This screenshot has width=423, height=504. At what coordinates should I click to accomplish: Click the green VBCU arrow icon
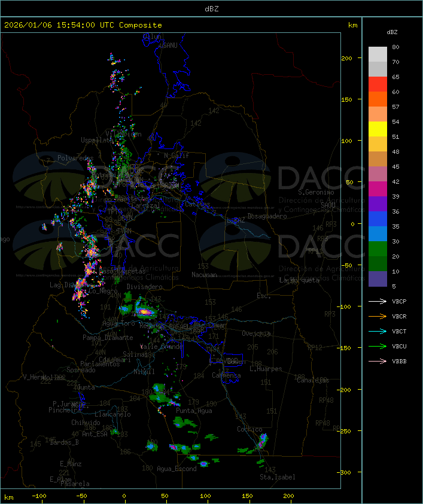coord(378,347)
